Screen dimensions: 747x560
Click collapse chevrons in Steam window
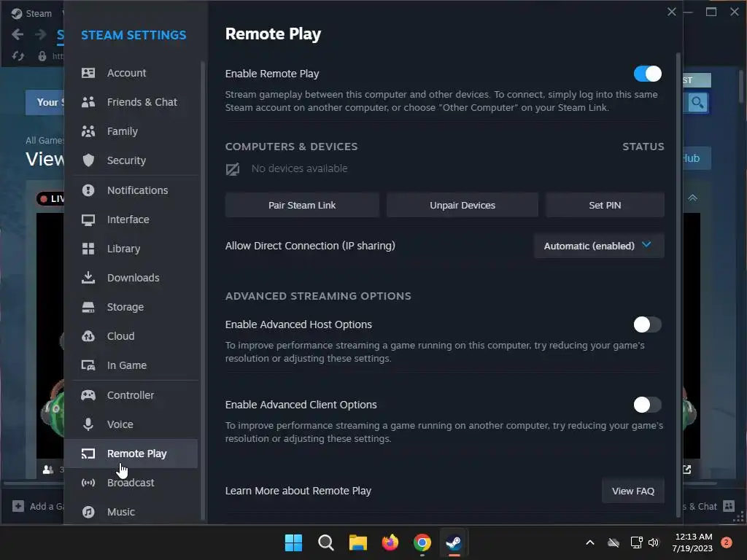[x=693, y=198]
